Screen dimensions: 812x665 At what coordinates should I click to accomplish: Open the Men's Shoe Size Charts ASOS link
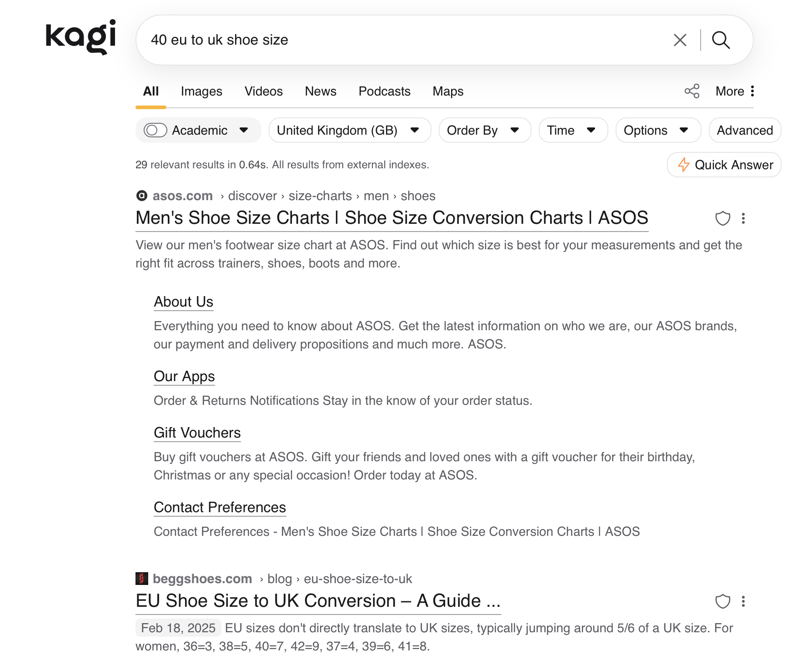(391, 218)
